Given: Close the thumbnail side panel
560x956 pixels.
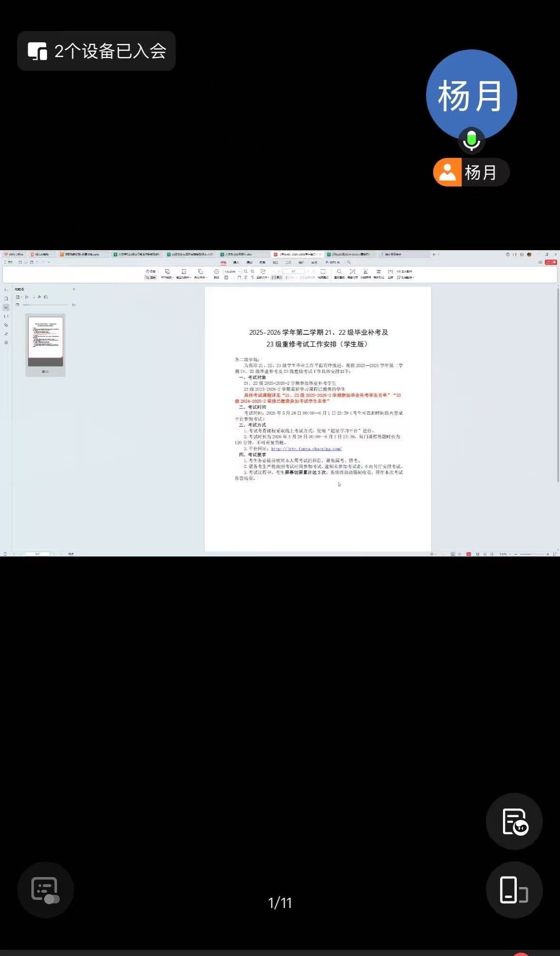Looking at the screenshot, I should pos(74,289).
